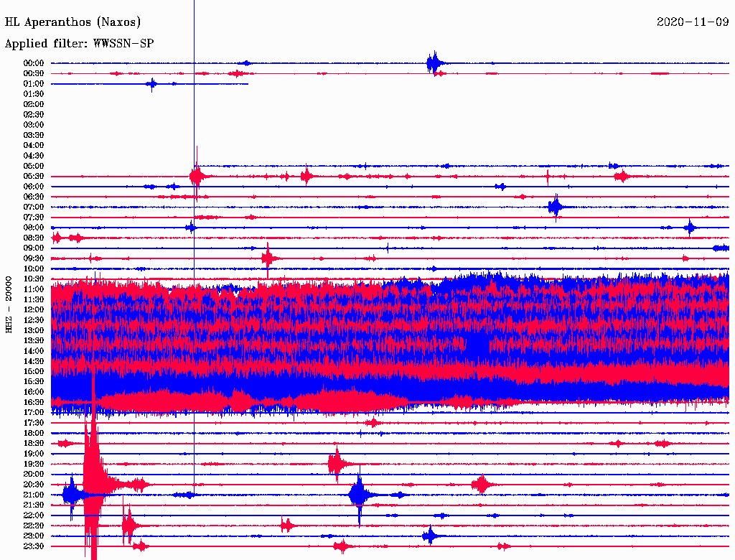Click the '20:00' time label
The width and height of the screenshot is (735, 560).
point(34,475)
